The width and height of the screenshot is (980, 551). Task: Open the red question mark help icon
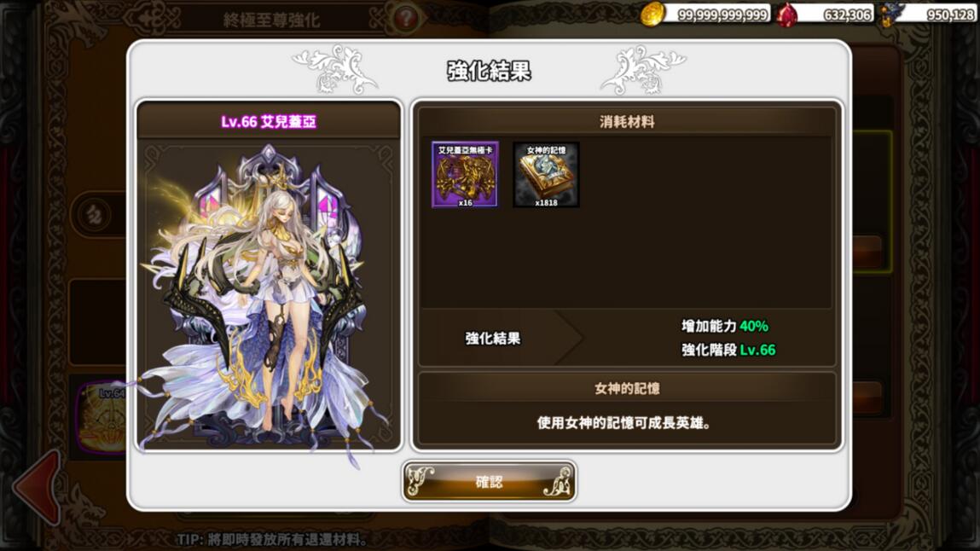(406, 18)
